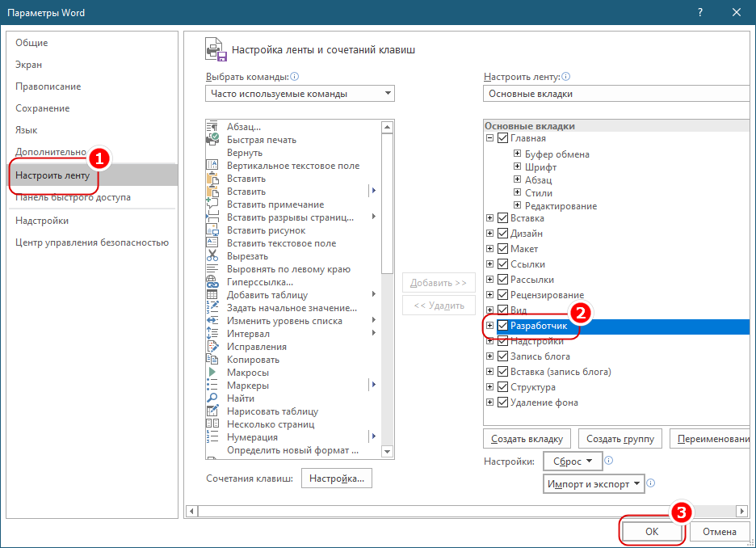This screenshot has height=548, width=756.
Task: Open keyboard shortcuts Настройка button
Action: point(337,478)
